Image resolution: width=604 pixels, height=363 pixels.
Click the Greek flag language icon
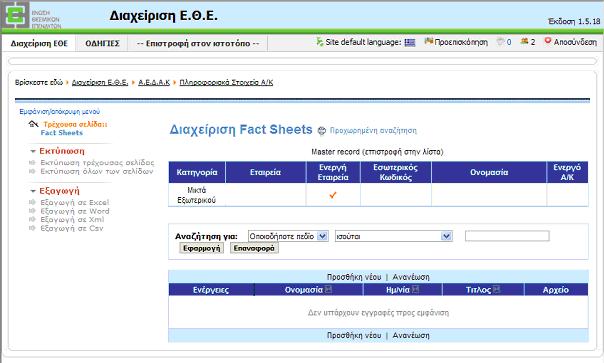(x=409, y=42)
